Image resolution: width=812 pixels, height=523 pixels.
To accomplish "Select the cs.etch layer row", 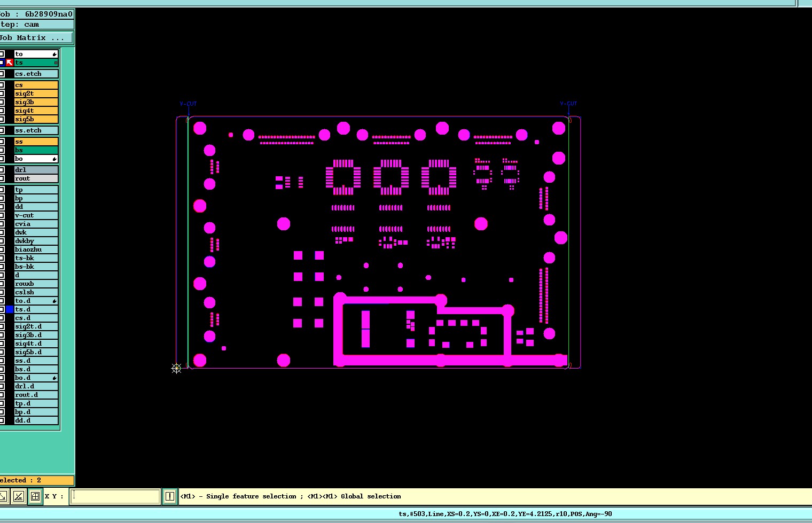I will [36, 74].
